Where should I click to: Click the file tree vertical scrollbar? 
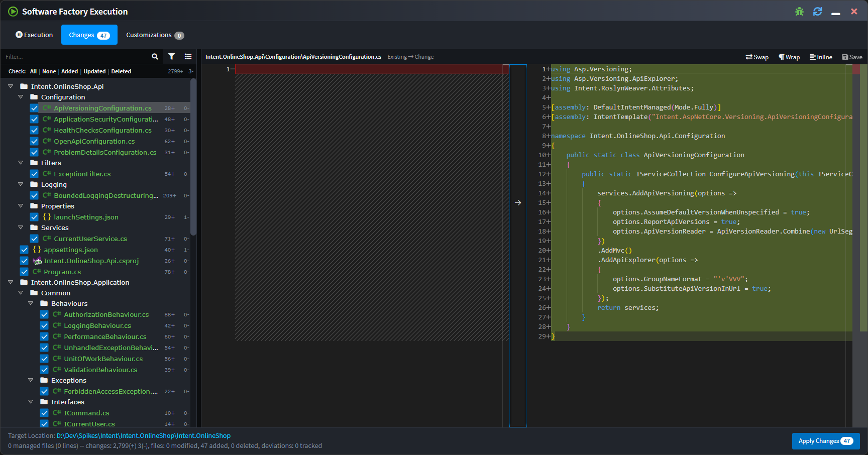193,157
